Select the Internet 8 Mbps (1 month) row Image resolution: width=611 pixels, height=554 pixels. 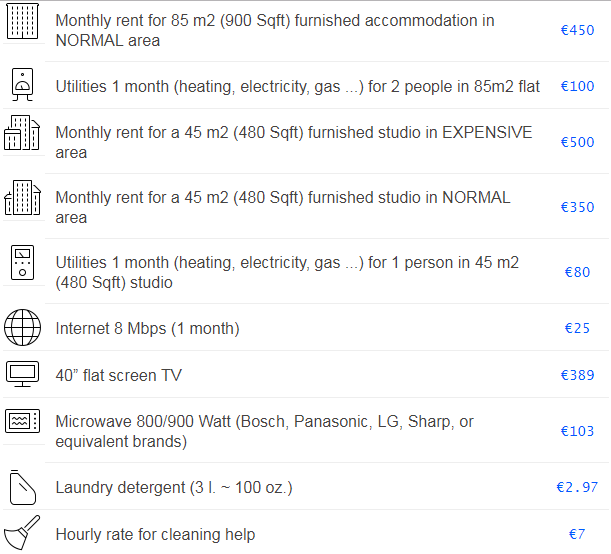147,329
